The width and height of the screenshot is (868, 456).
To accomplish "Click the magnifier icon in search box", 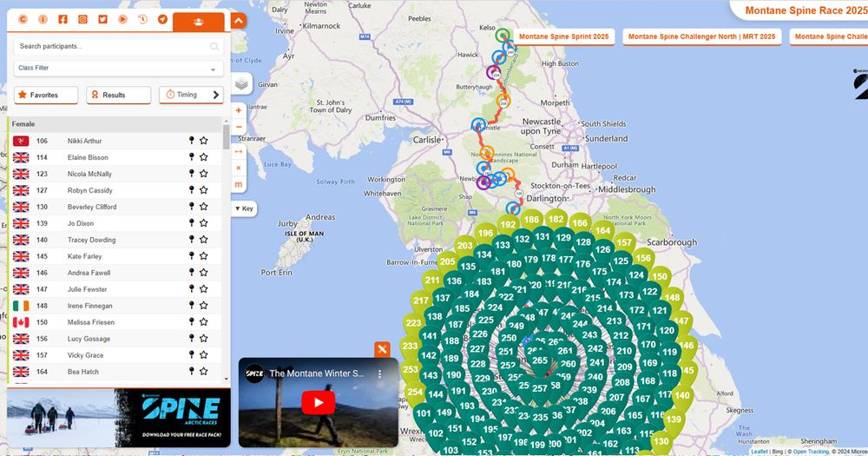I will point(214,47).
